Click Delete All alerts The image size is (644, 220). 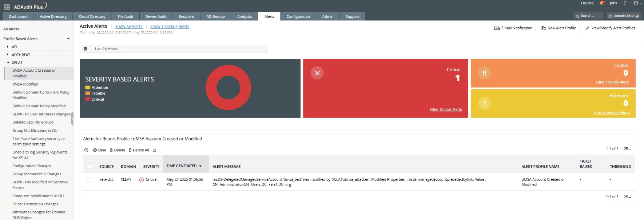coord(139,150)
